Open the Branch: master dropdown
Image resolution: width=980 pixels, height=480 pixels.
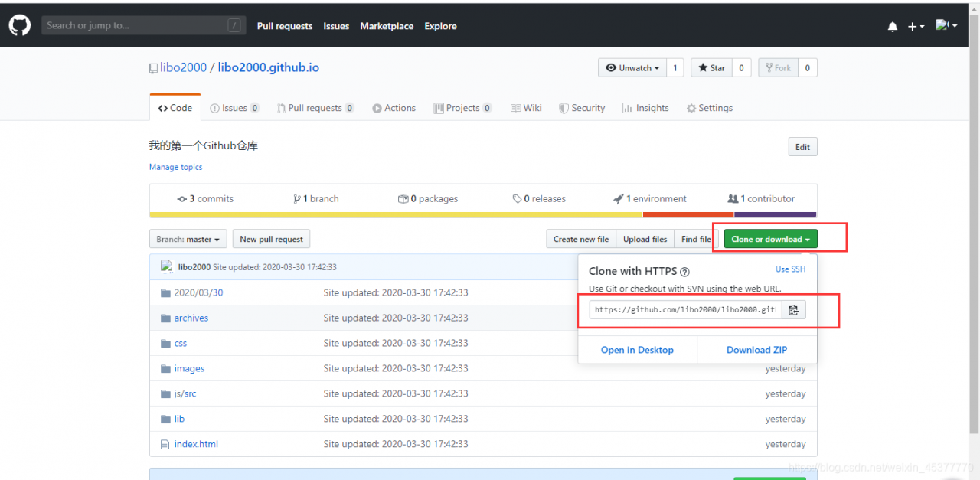(x=188, y=239)
